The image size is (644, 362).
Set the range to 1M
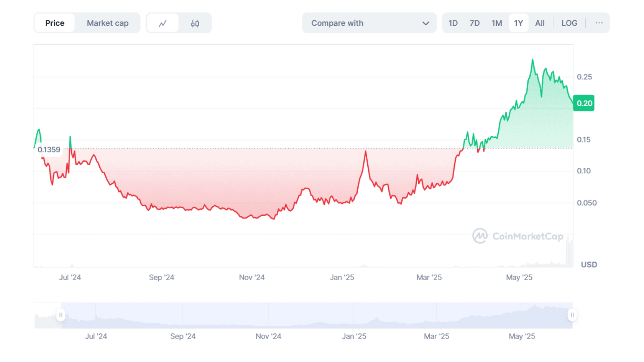tap(497, 23)
